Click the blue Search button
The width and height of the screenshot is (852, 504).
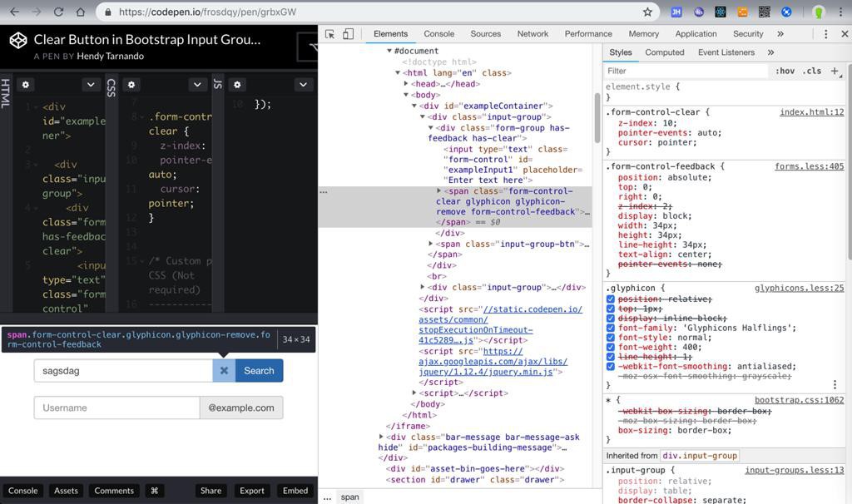pyautogui.click(x=260, y=370)
